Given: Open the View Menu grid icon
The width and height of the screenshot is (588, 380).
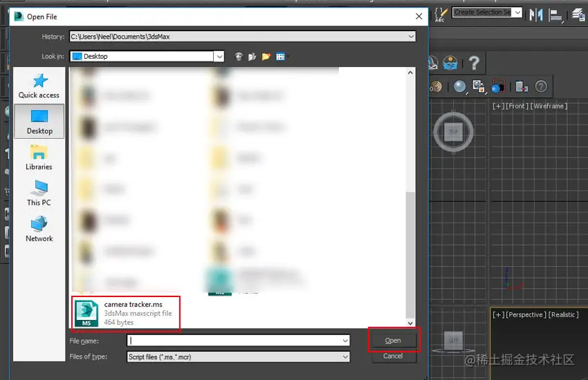Looking at the screenshot, I should [x=280, y=57].
